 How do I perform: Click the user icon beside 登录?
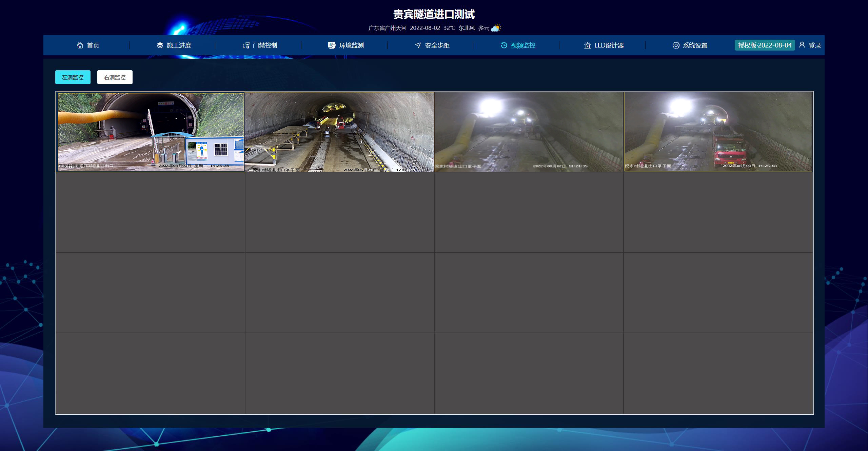[802, 44]
